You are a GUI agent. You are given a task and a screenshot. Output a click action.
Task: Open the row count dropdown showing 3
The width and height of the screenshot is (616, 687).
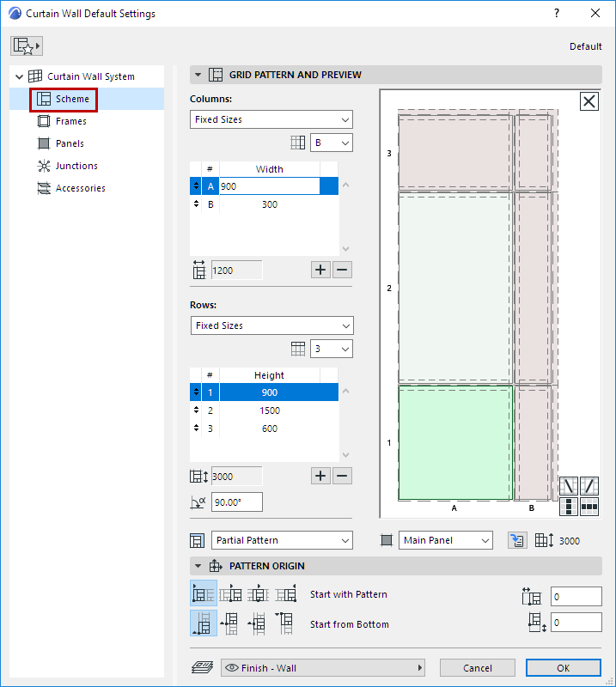click(x=332, y=349)
